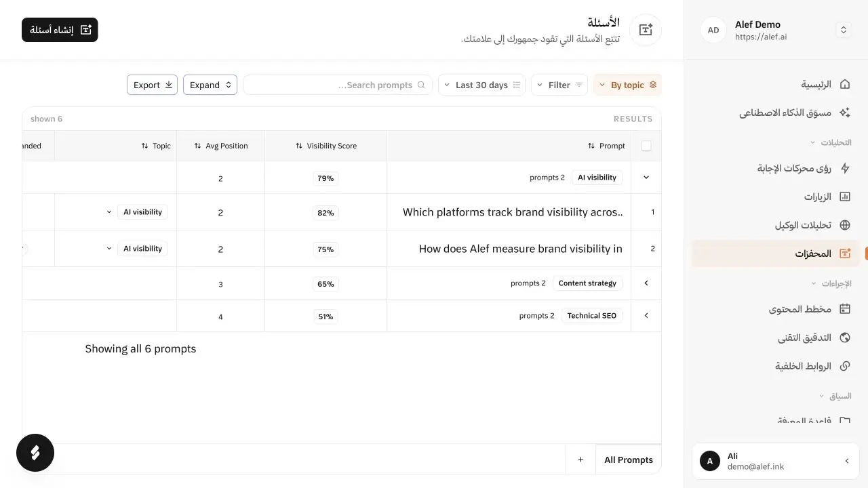Click the 65% visibility score badge
The image size is (868, 488).
point(325,284)
